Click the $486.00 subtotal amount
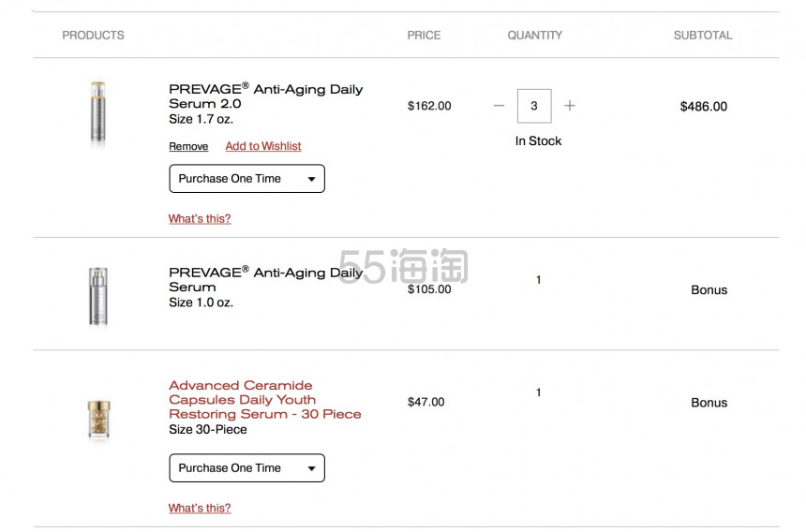Viewport: 806px width, 532px height. tap(703, 106)
